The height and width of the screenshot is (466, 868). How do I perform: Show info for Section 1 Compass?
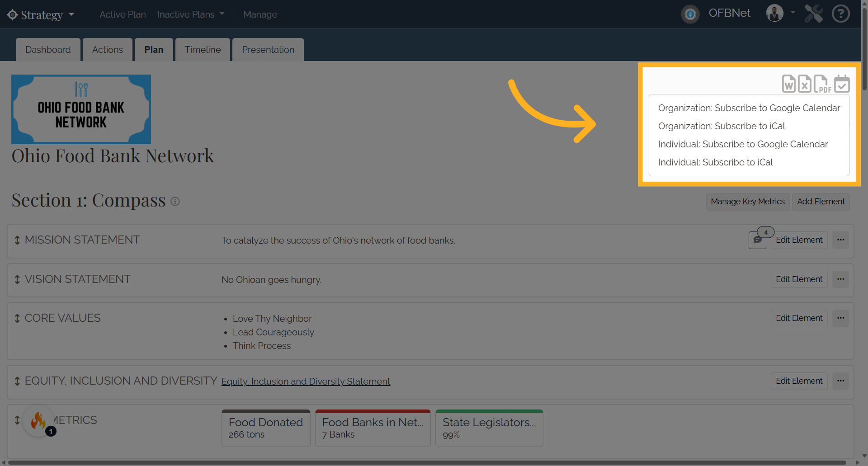pos(175,201)
